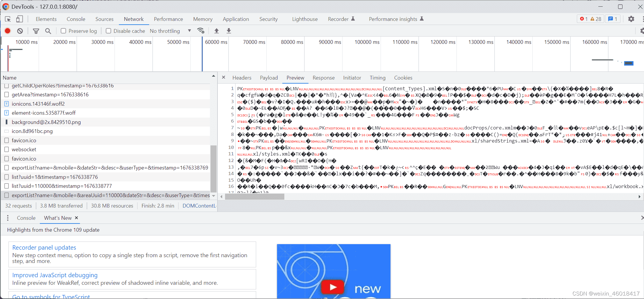Import HAR file via upload icon

pyautogui.click(x=216, y=31)
